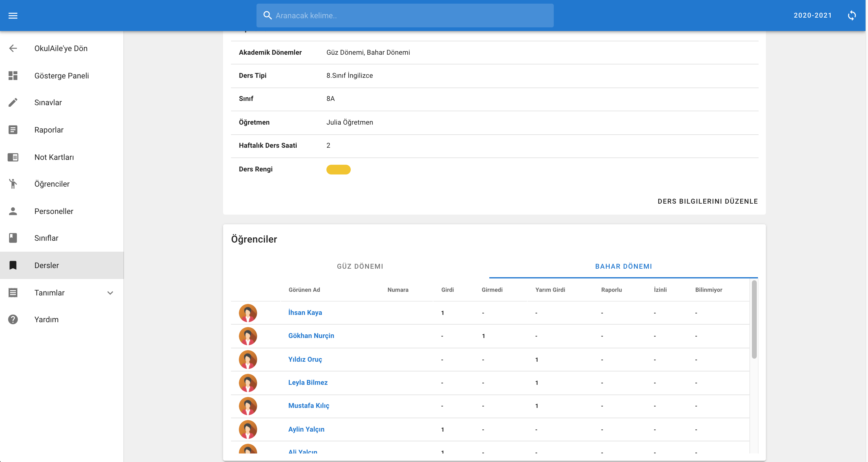Screen dimensions: 868x462
Task: Open Aylin Yalçın student link
Action: [x=306, y=430]
